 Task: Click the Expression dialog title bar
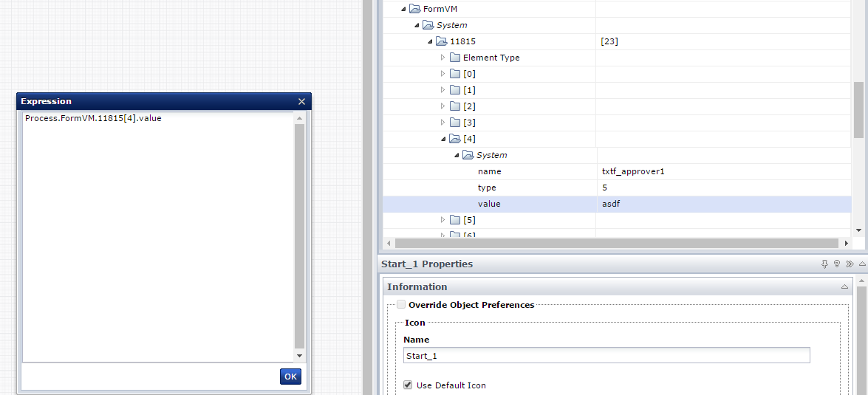(164, 101)
